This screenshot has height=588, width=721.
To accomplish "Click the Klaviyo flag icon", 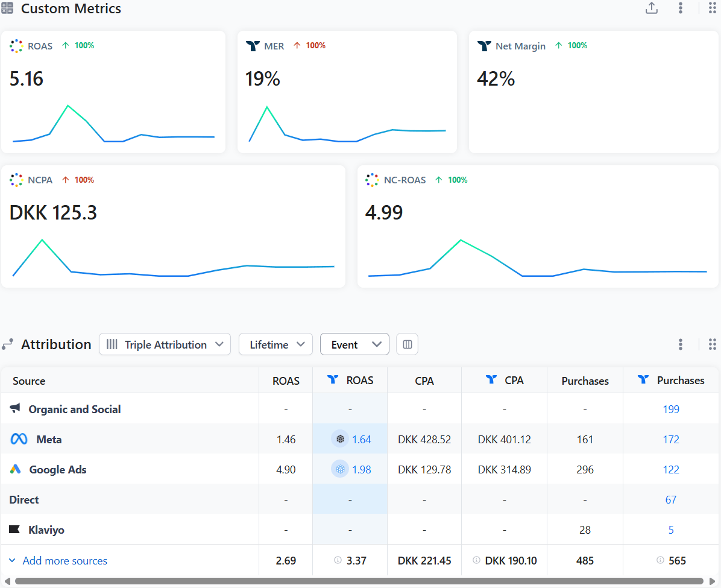I will (x=14, y=529).
